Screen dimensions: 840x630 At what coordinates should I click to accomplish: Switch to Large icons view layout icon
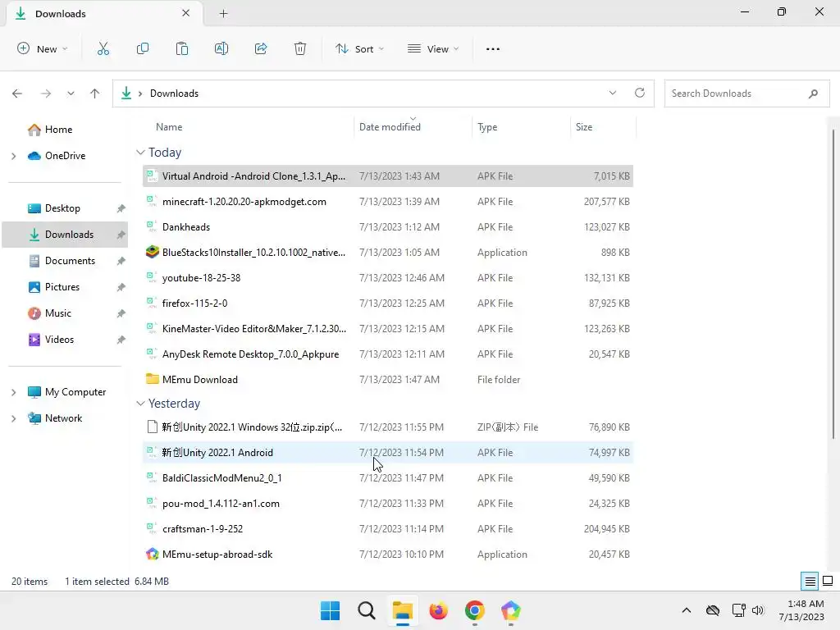(x=828, y=581)
